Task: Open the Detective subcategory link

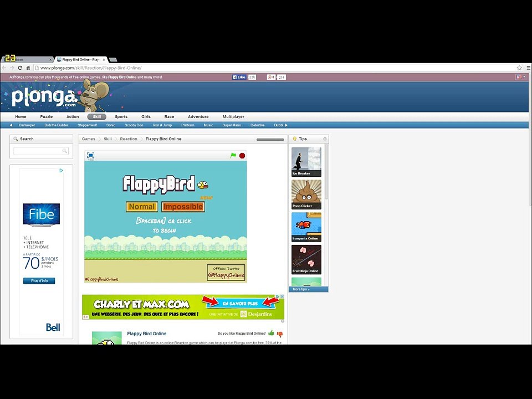Action: click(258, 125)
